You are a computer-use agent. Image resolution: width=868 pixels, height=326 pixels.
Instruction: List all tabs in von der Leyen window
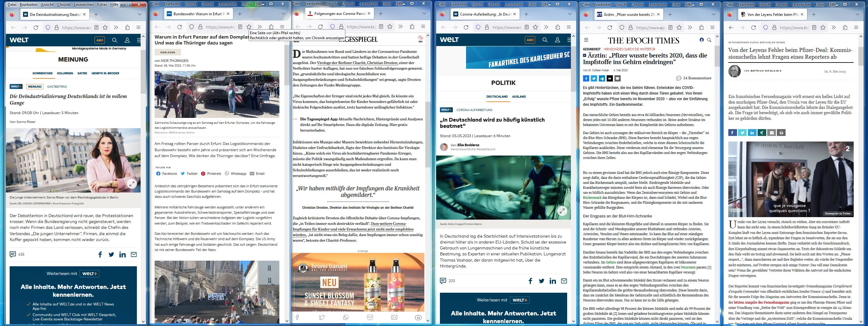[x=857, y=15]
